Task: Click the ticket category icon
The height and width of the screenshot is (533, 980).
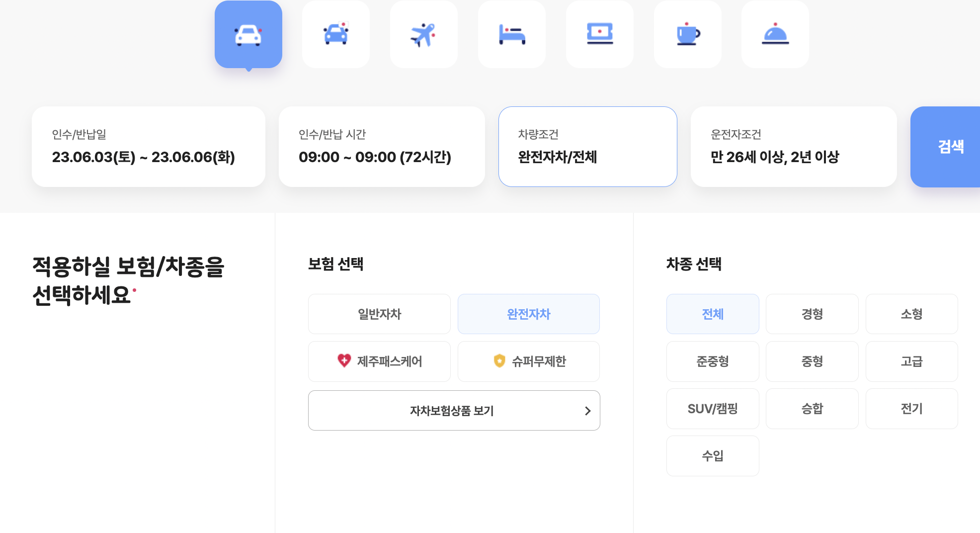Action: click(x=599, y=34)
